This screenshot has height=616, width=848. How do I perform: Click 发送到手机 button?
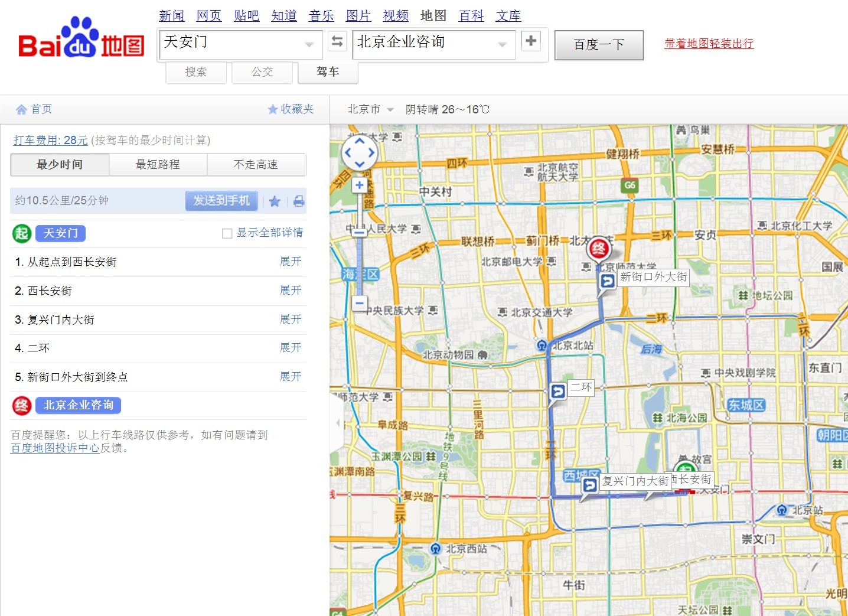tap(221, 201)
